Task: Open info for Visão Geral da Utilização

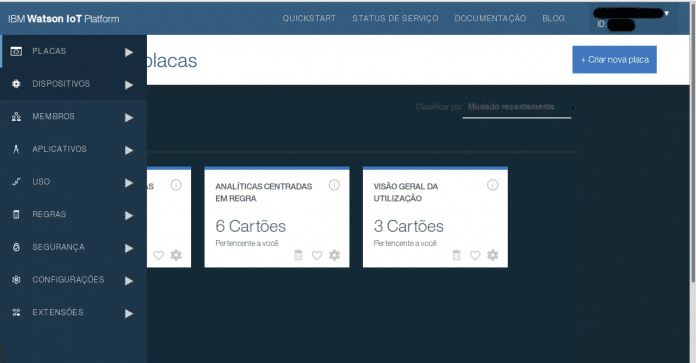Action: [492, 185]
